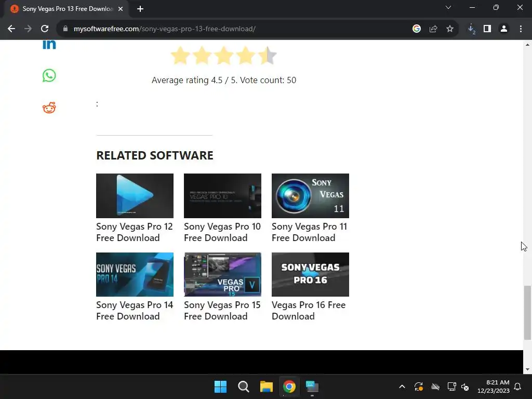
Task: Click the RELATED SOFTWARE heading
Action: (x=155, y=155)
